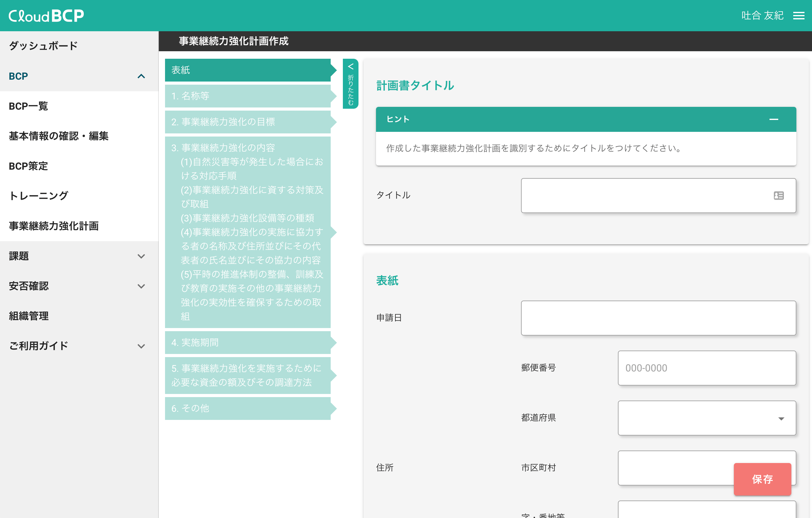The width and height of the screenshot is (812, 518).
Task: Click the 保存 button
Action: tap(762, 479)
